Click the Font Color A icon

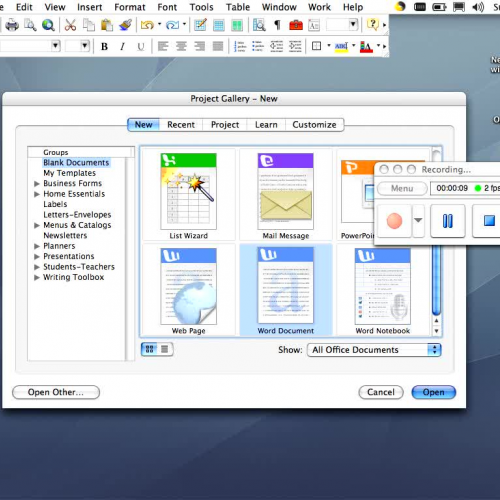pyautogui.click(x=366, y=47)
